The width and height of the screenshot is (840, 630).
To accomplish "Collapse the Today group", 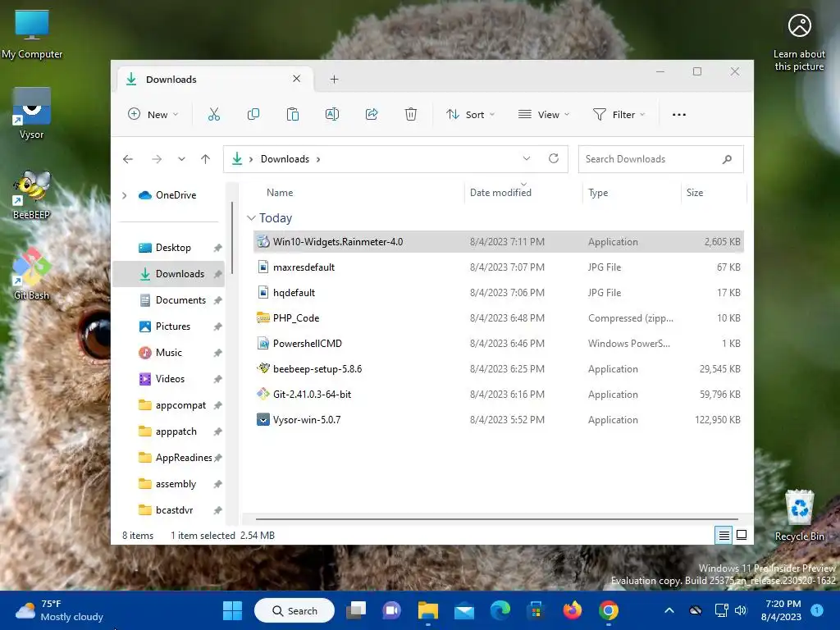I will click(x=251, y=218).
